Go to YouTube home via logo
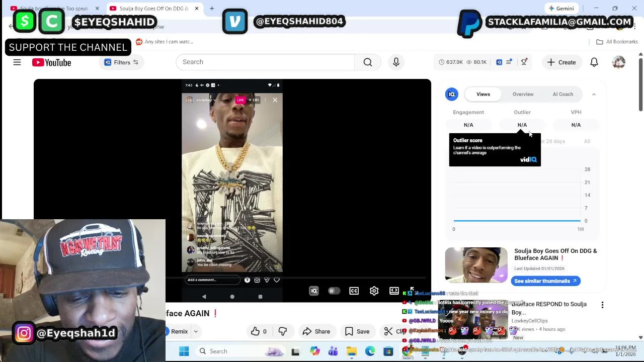Image resolution: width=644 pixels, height=362 pixels. point(51,62)
